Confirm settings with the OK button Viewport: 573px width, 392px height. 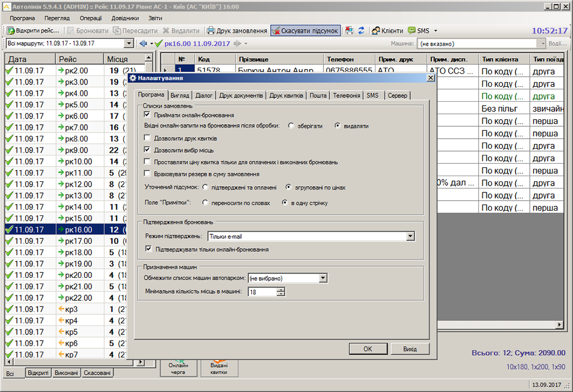click(x=368, y=349)
